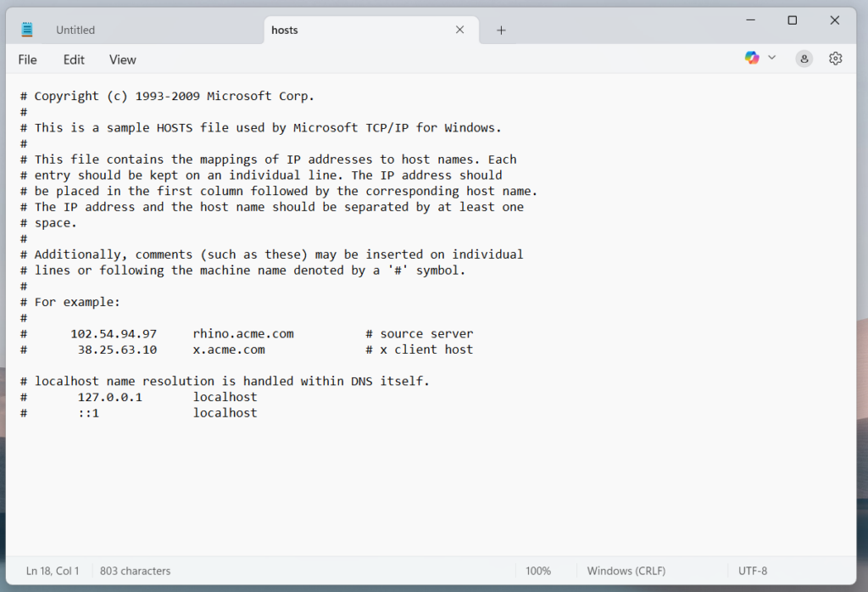
Task: Open the View menu
Action: click(x=122, y=60)
